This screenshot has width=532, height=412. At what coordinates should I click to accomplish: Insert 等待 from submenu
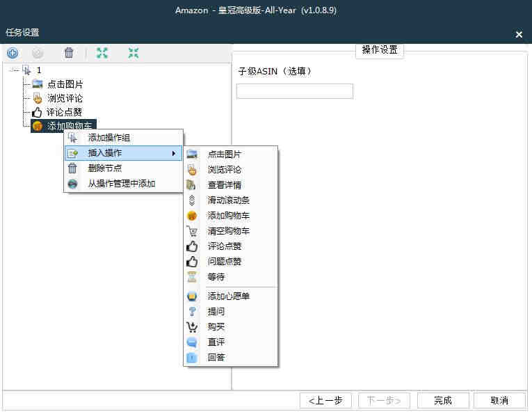(x=231, y=277)
